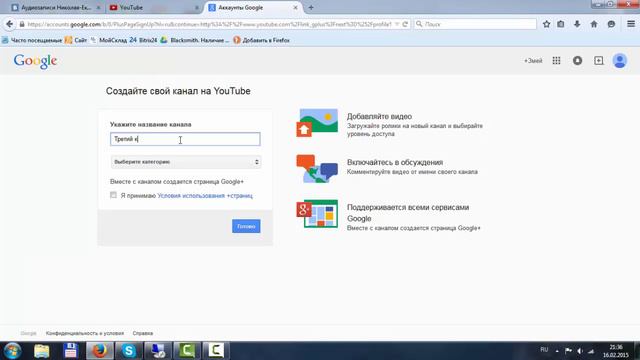This screenshot has height=360, width=640.
Task: Click the RU language indicator in tray
Action: click(544, 350)
